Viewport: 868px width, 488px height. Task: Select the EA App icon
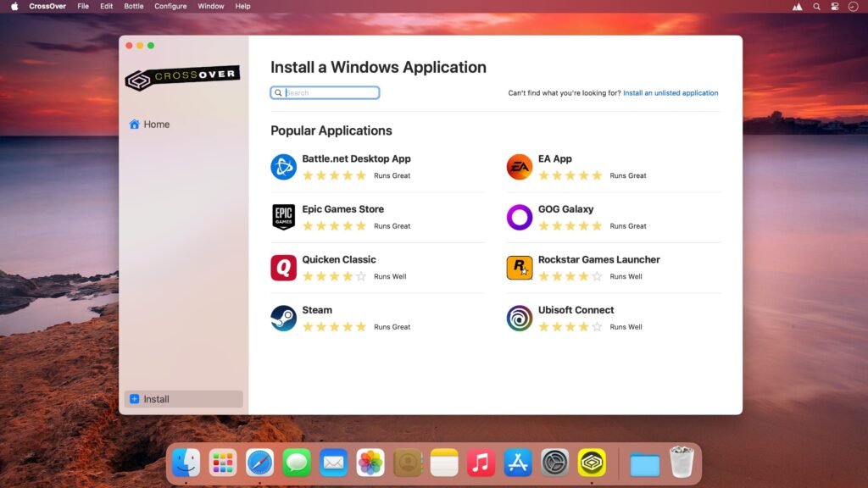519,166
